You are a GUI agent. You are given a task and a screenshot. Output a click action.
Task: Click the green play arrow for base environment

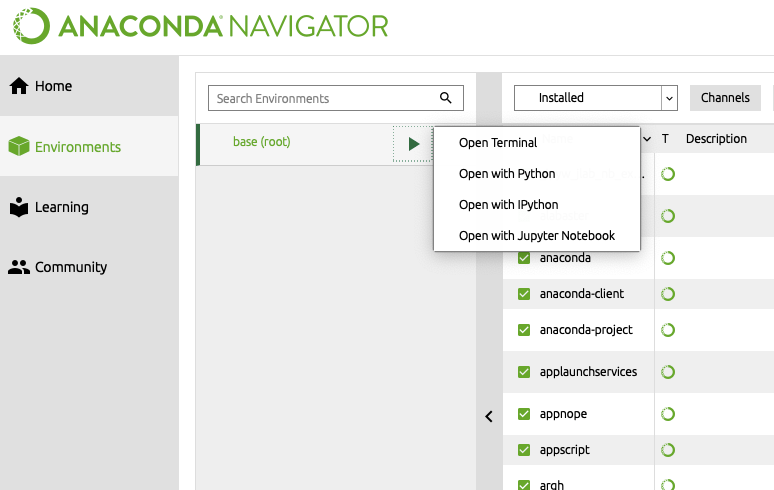[x=414, y=144]
